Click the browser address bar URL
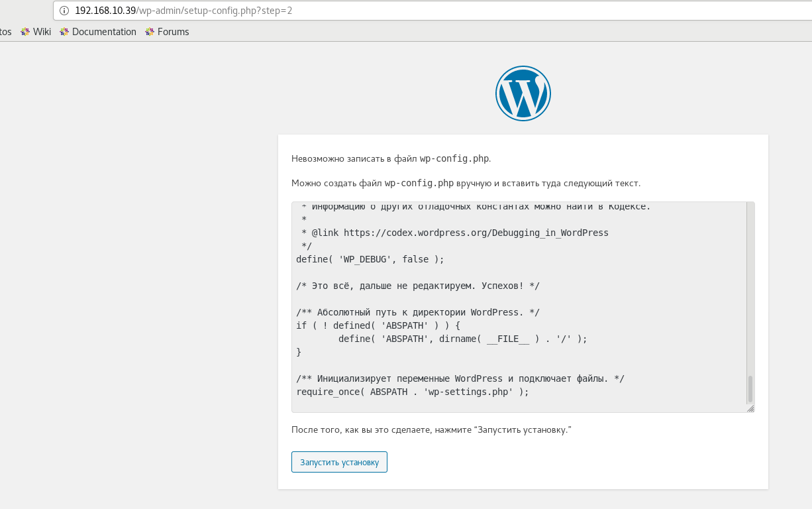The height and width of the screenshot is (509, 812). [183, 11]
